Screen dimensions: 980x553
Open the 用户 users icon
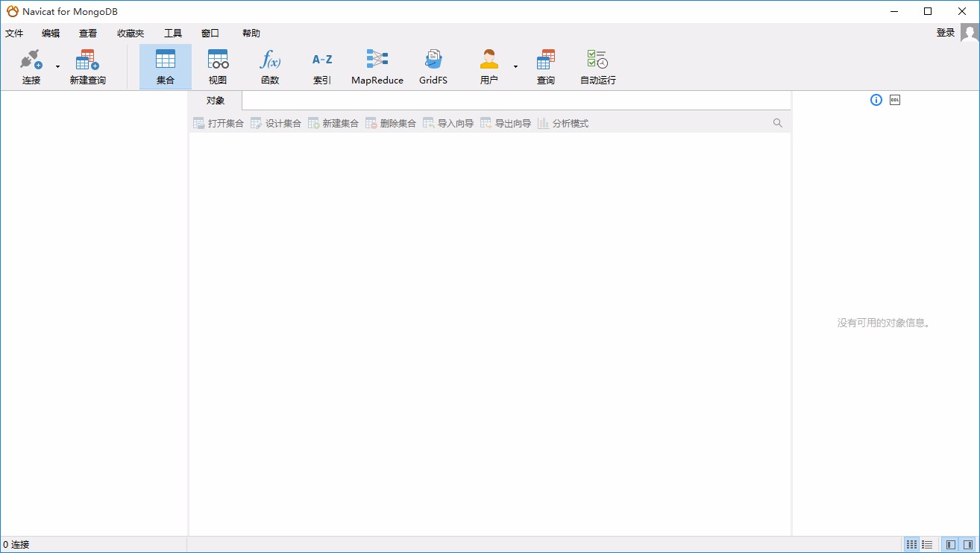tap(489, 67)
